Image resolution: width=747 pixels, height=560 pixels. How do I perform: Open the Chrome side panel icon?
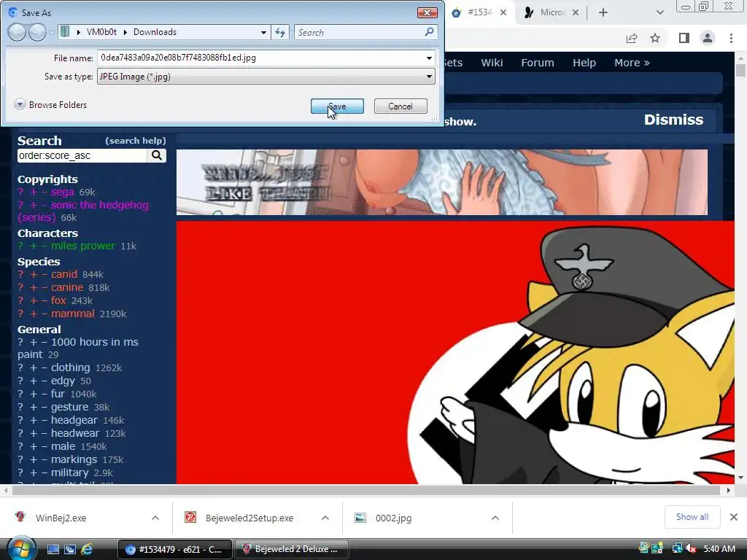[684, 38]
